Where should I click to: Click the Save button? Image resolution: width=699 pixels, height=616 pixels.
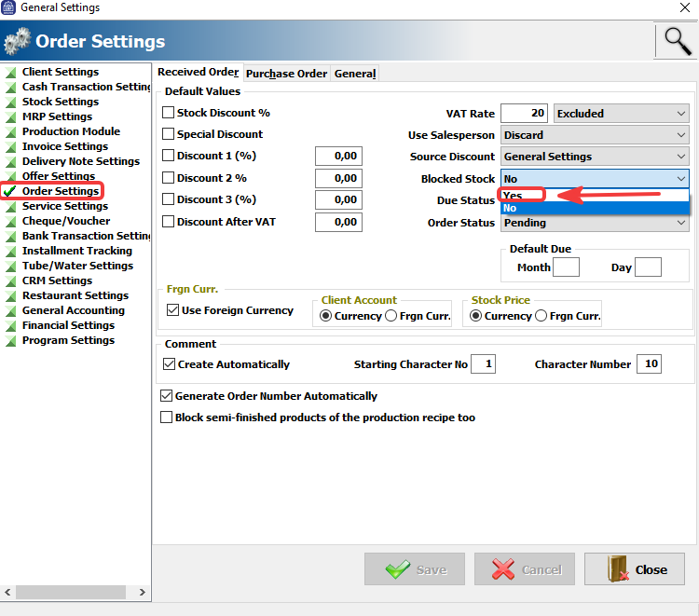tap(415, 569)
